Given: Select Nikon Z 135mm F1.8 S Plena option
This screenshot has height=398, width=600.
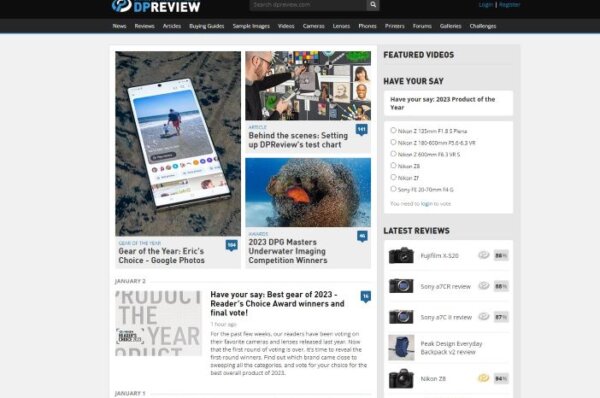Looking at the screenshot, I should [x=393, y=130].
